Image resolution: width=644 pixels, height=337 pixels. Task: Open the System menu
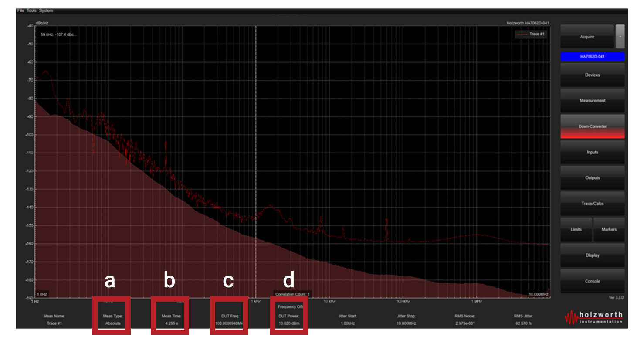(x=45, y=10)
